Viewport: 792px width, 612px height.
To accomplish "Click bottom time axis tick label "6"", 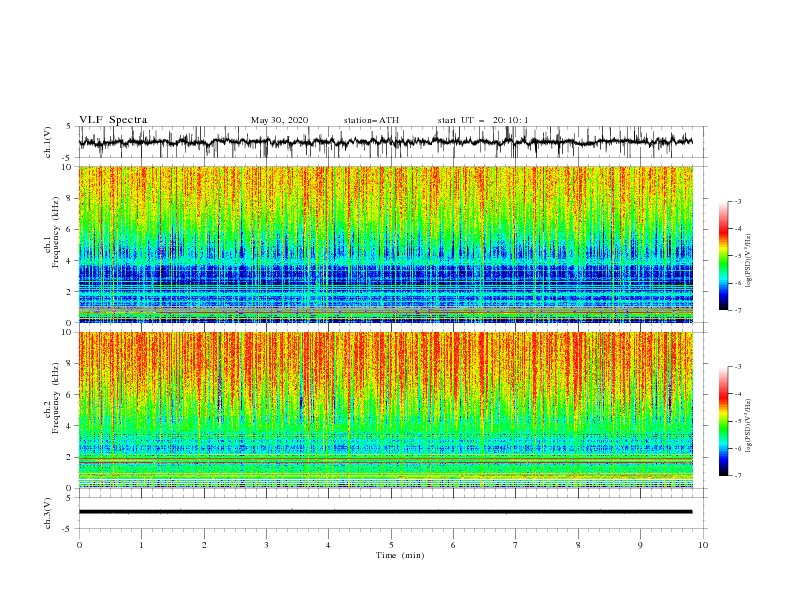I will click(453, 545).
